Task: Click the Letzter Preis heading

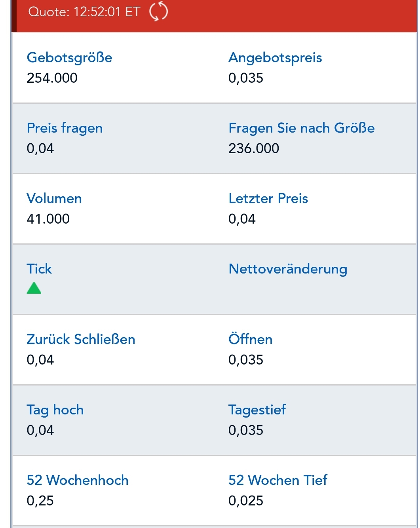Action: click(x=268, y=198)
